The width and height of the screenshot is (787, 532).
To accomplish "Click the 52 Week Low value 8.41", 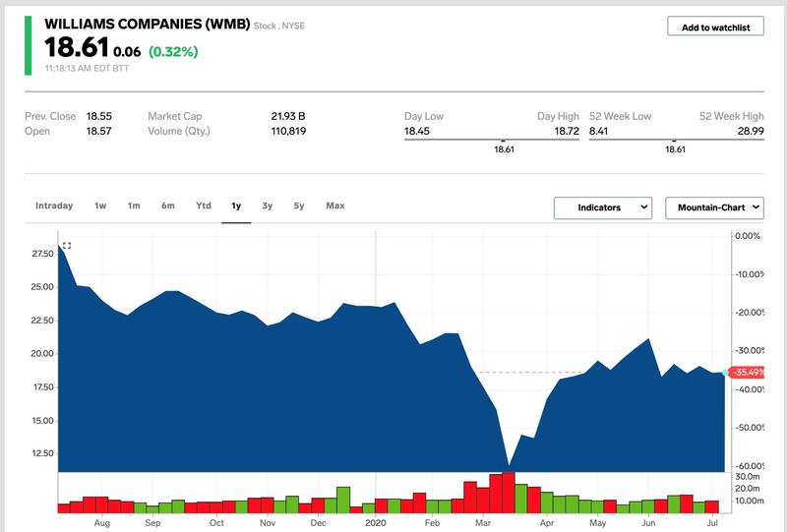I will point(598,131).
